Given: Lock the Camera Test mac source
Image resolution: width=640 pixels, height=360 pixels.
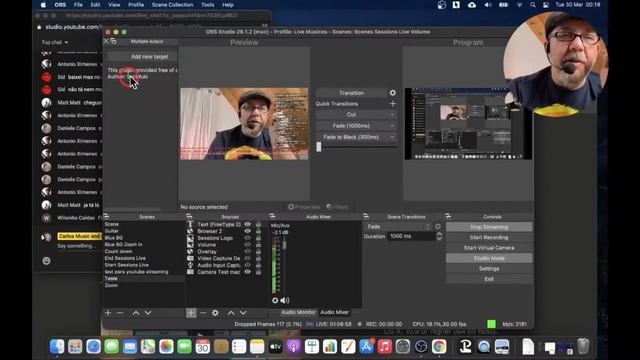Looking at the screenshot, I should 258,272.
